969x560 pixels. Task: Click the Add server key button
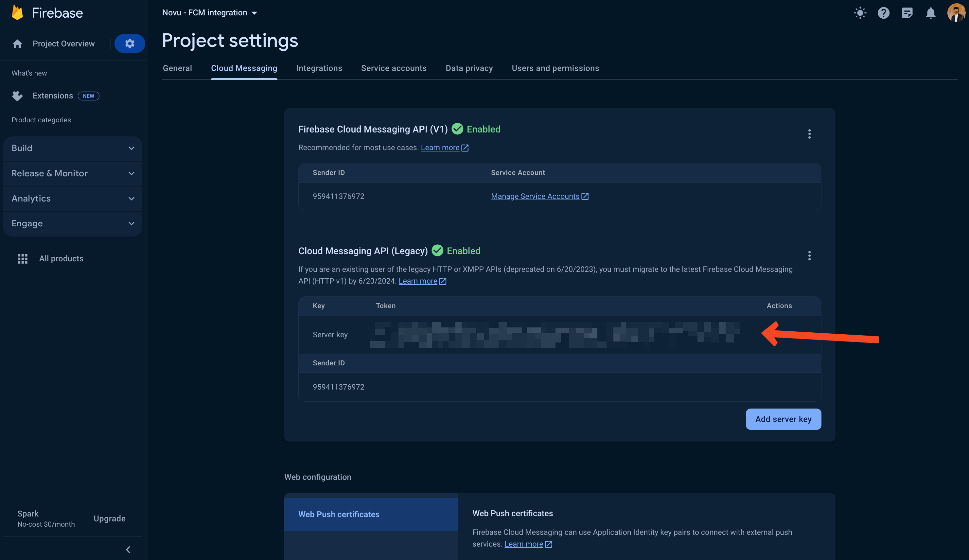click(x=783, y=419)
